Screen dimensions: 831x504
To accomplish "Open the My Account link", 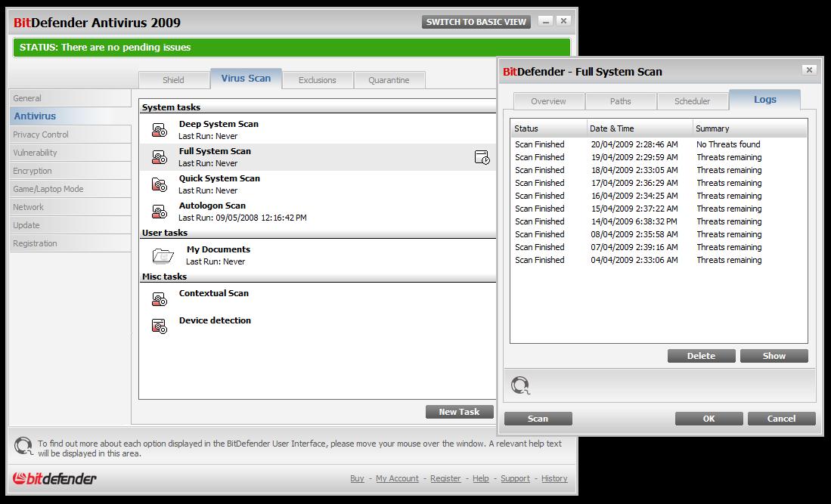I will click(x=397, y=478).
